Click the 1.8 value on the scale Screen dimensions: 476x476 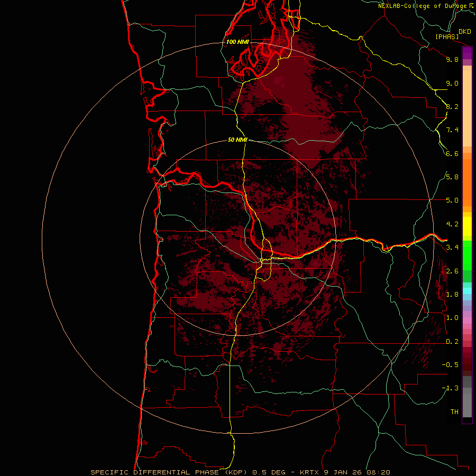[x=452, y=295]
